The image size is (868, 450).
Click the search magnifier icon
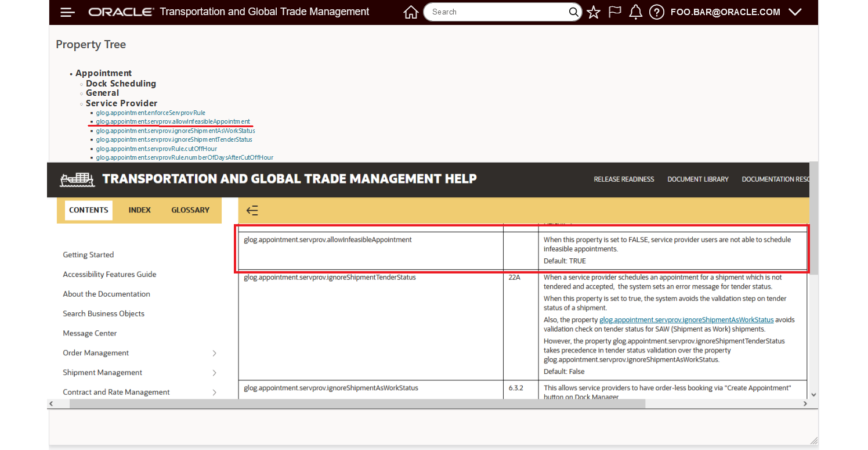[x=573, y=12]
